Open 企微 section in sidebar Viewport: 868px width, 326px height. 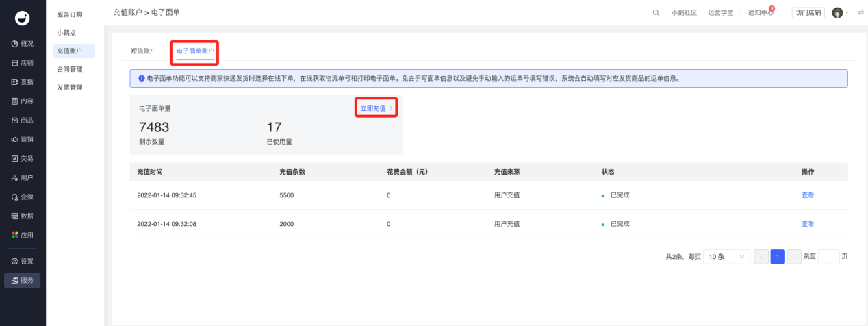(x=23, y=197)
